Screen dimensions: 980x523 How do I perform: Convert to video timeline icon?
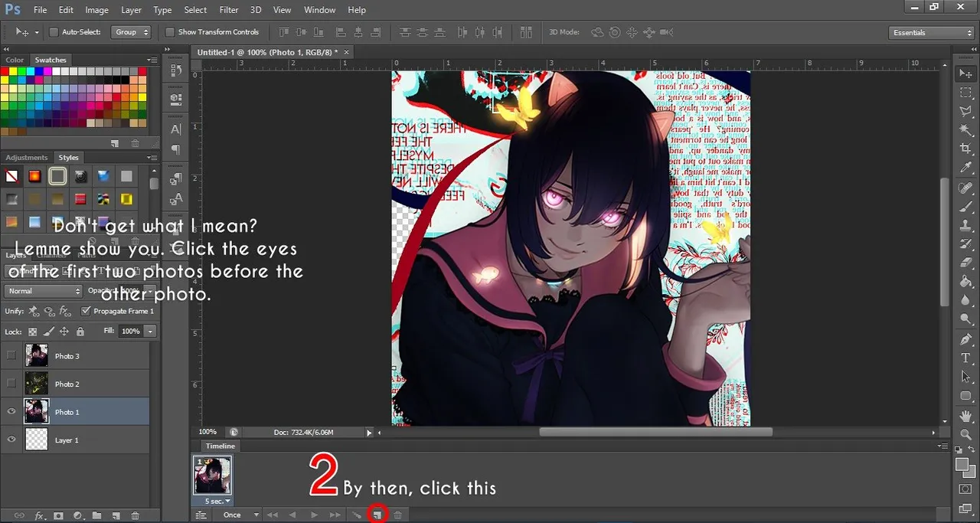[201, 515]
